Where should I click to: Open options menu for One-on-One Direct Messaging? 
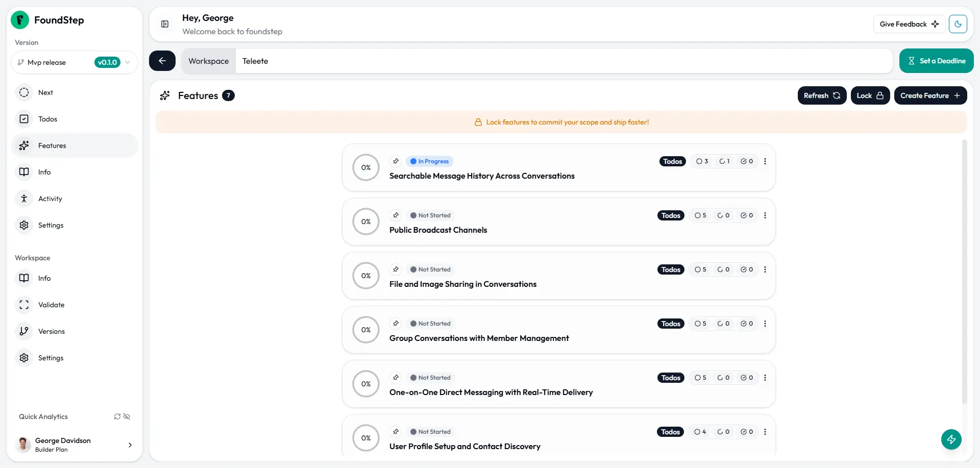[x=765, y=378]
